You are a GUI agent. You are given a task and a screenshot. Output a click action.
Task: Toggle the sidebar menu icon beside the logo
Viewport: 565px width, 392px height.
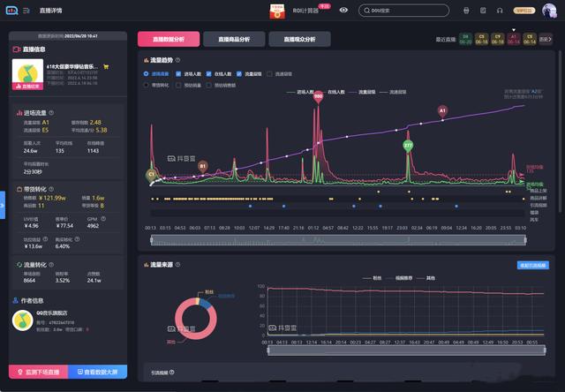[x=26, y=11]
